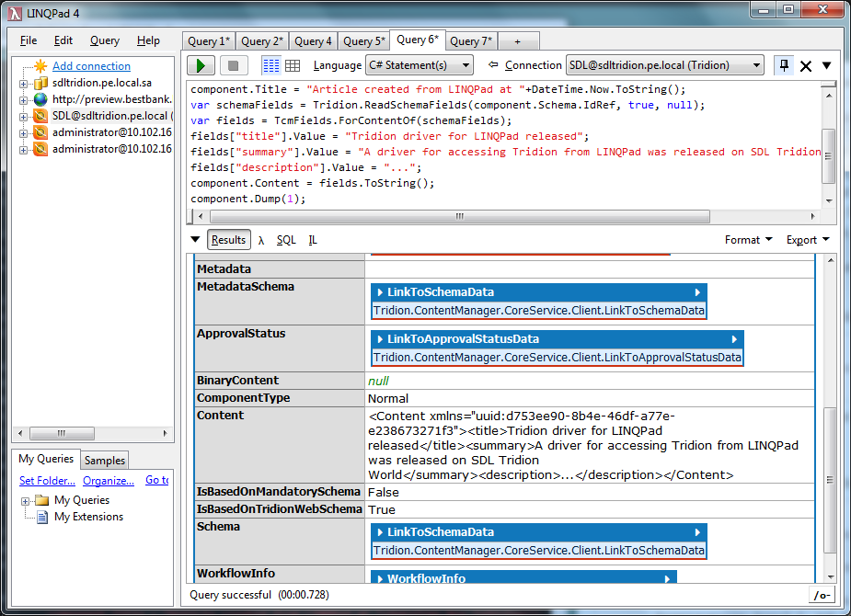Click the gray Stop query button

tap(233, 65)
